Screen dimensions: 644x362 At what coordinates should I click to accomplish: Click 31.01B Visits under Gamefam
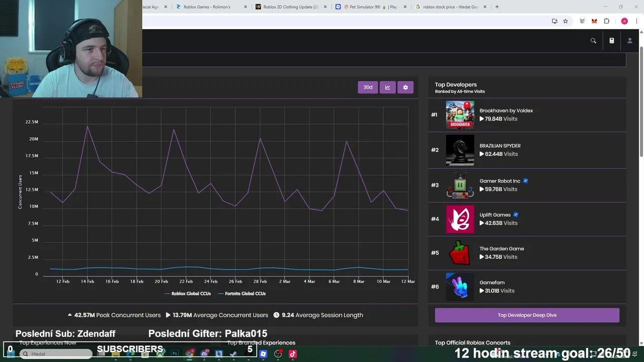click(497, 291)
